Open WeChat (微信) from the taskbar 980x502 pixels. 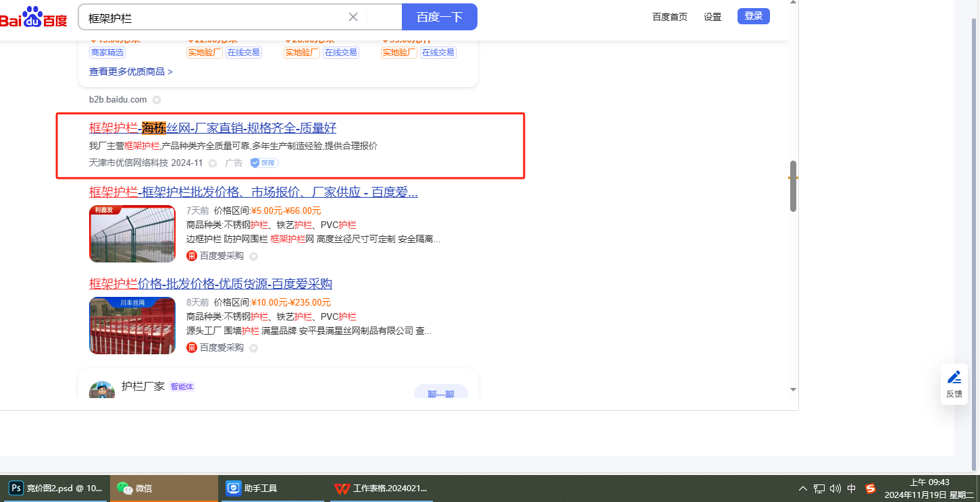click(x=163, y=488)
